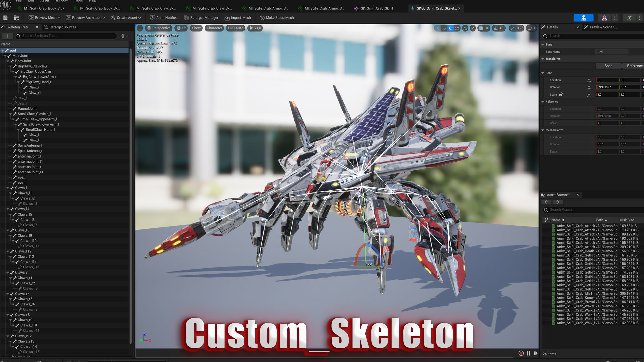Open Preview Mesh dropdown
This screenshot has height=362, width=644.
click(44, 18)
